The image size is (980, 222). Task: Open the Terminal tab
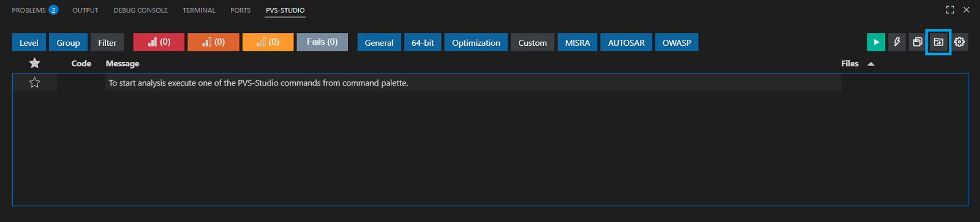[199, 10]
